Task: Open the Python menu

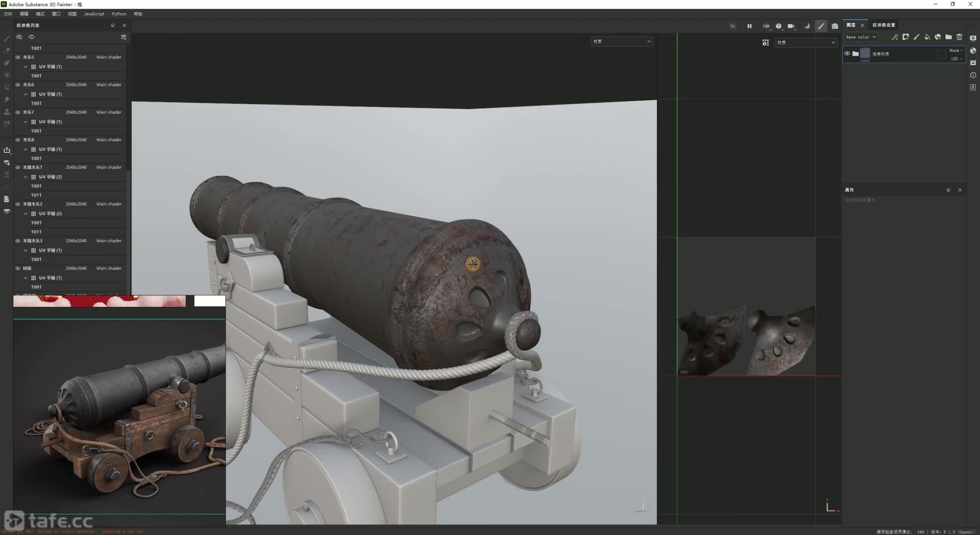Action: click(119, 14)
